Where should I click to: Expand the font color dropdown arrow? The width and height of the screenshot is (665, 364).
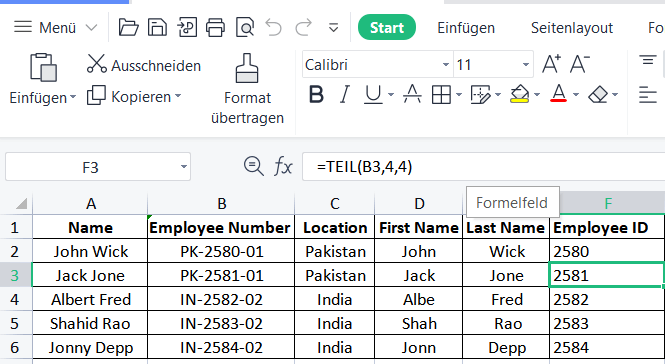click(576, 95)
